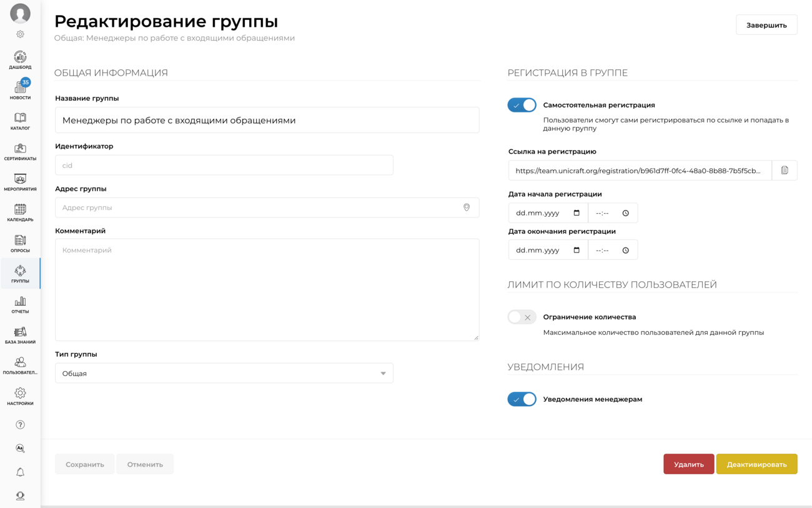The width and height of the screenshot is (812, 508).
Task: Open the Сертификаты section
Action: coord(20,152)
